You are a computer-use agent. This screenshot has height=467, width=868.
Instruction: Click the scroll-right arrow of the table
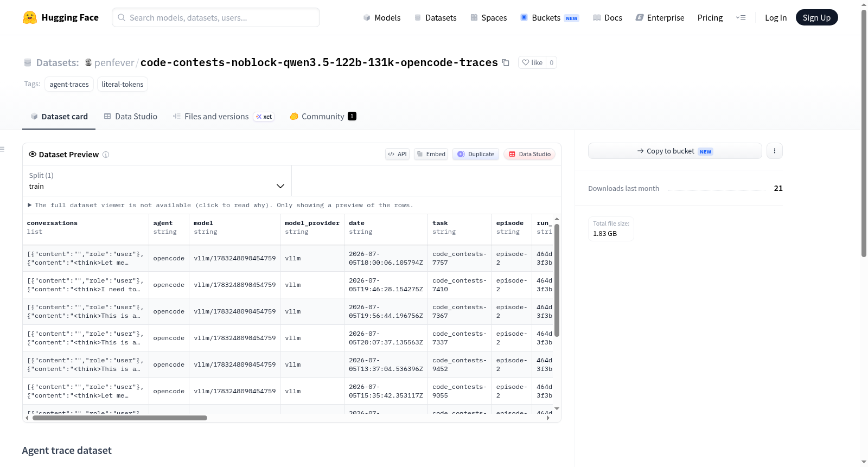pos(548,418)
